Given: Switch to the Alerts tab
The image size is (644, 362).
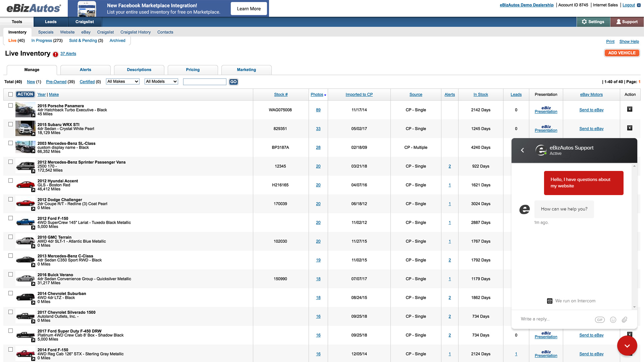Looking at the screenshot, I should (86, 70).
